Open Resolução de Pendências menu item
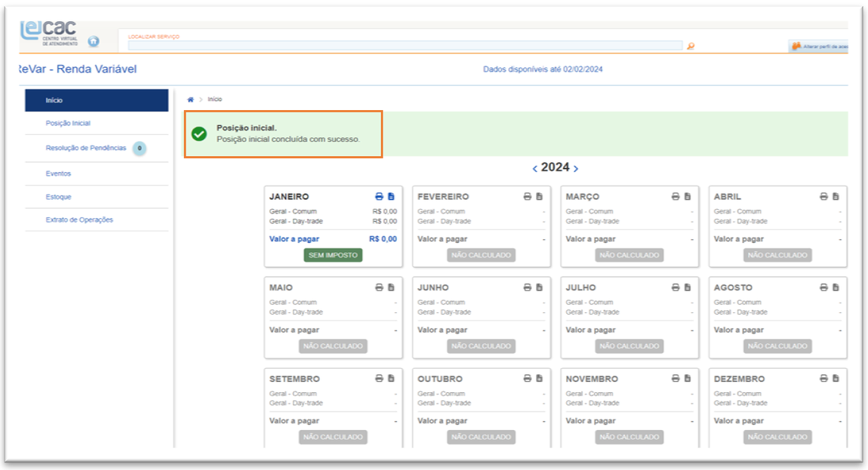Image resolution: width=868 pixels, height=470 pixels. point(86,149)
